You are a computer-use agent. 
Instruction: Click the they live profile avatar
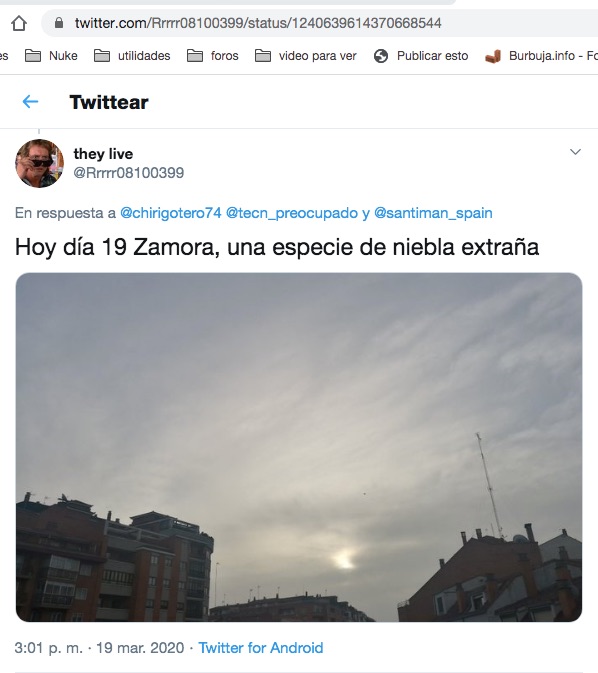39,163
